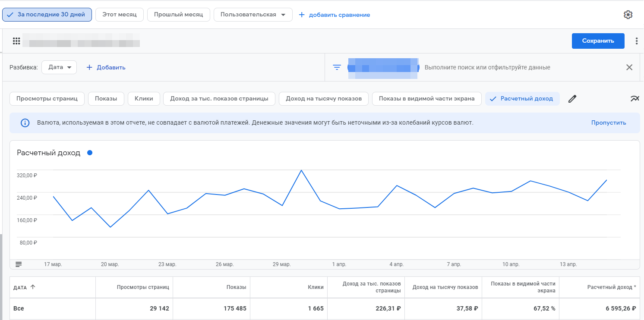644x320 pixels.
Task: Select the Прошлый месяц date range
Action: coord(178,15)
